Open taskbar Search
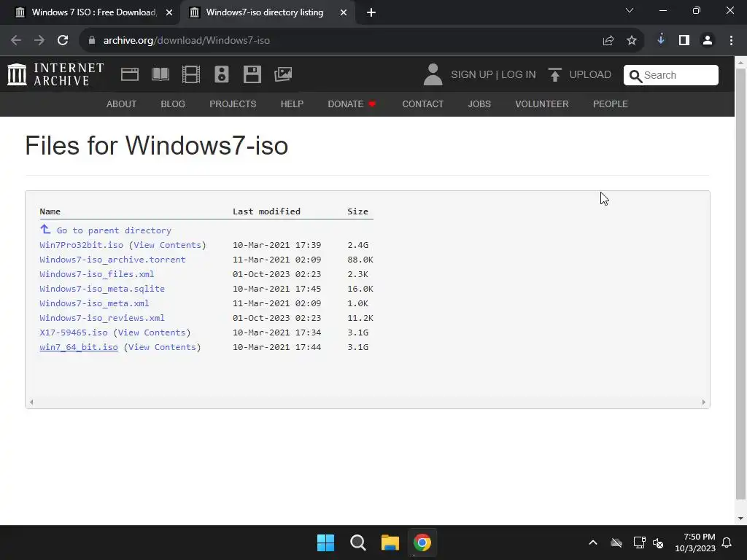 pos(357,542)
